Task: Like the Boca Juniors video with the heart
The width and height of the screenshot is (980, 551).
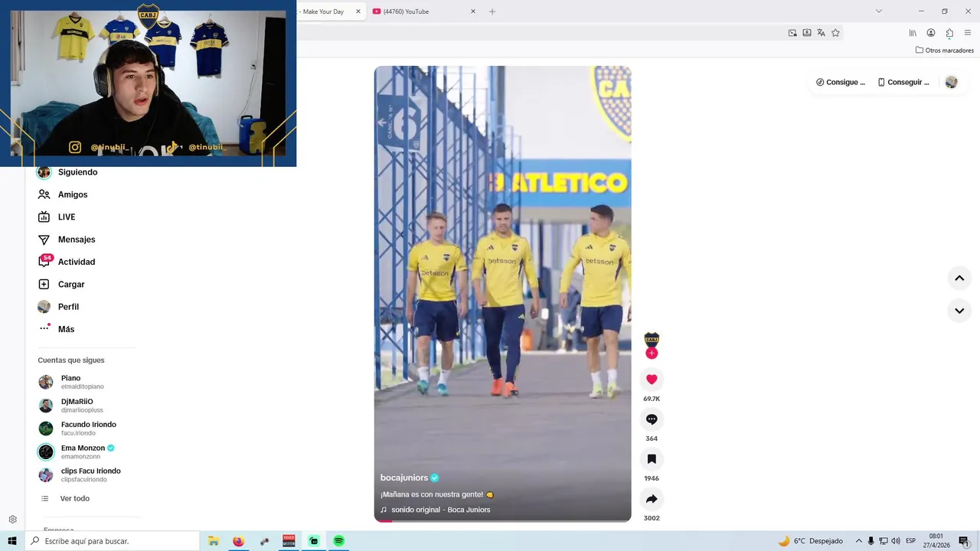Action: (x=652, y=380)
